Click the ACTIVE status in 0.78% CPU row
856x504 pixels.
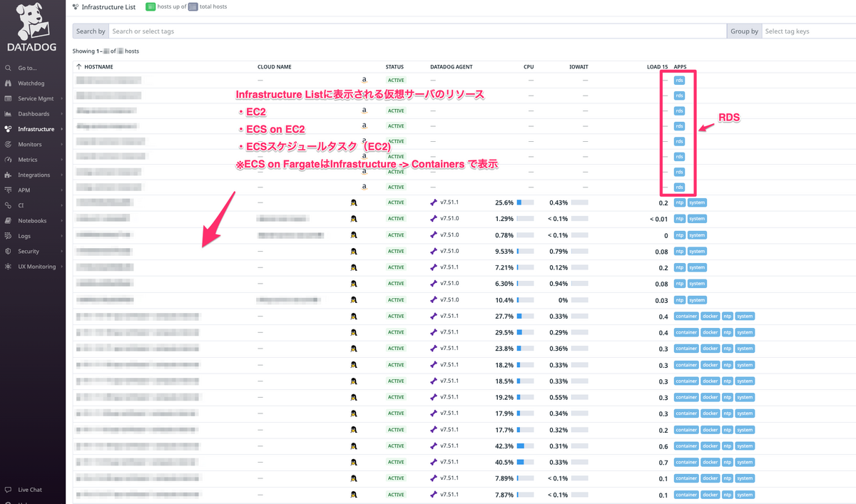pos(396,235)
